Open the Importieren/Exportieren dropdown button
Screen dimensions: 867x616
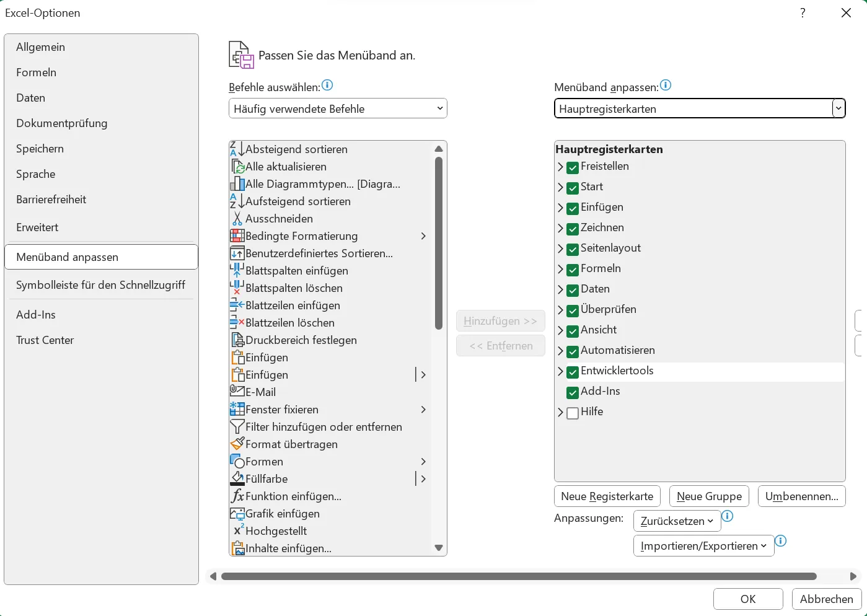tap(703, 546)
